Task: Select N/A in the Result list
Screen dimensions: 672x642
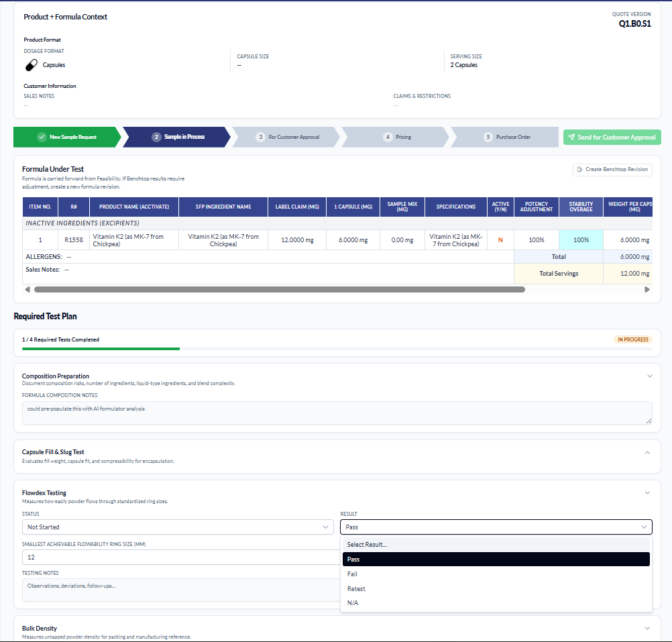Action: click(496, 603)
